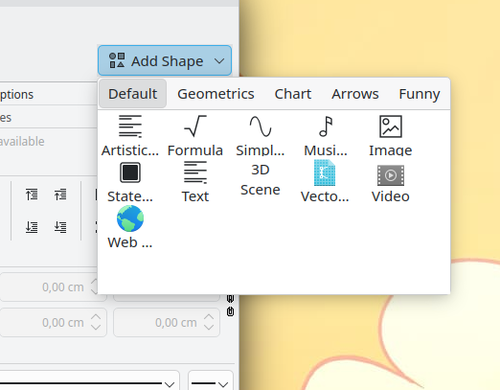
Task: Insert an Image shape
Action: (x=390, y=136)
